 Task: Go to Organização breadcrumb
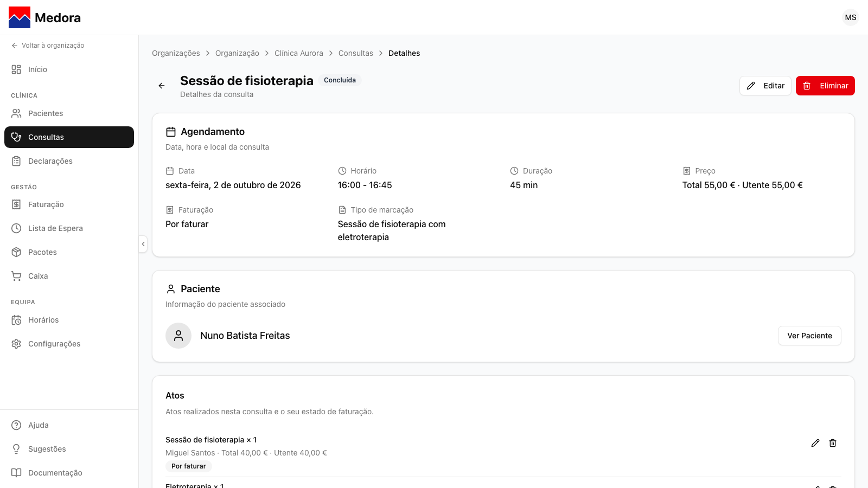click(x=237, y=53)
